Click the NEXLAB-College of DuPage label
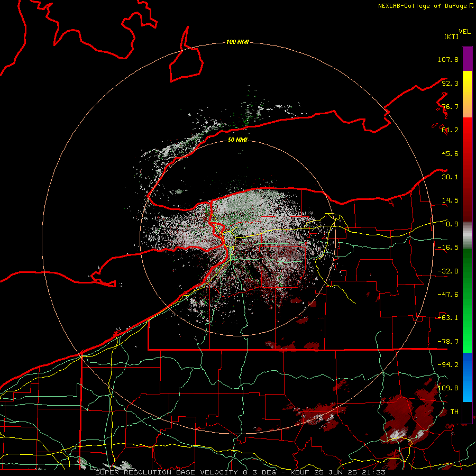This screenshot has height=476, width=476. [425, 6]
